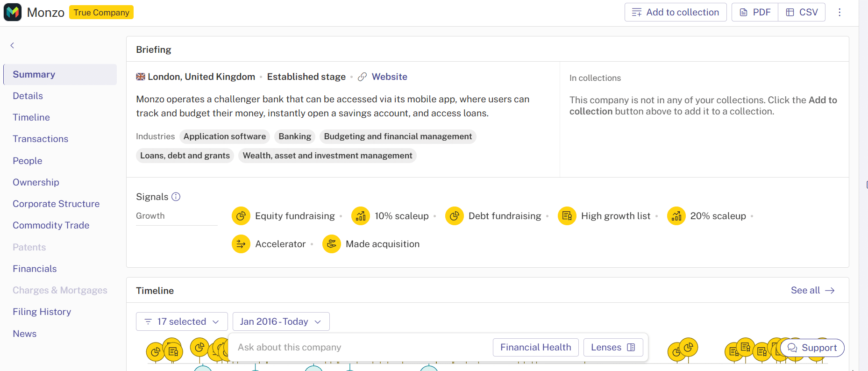Screen dimensions: 868x371
Task: Open the Monzo Website link
Action: [x=390, y=77]
